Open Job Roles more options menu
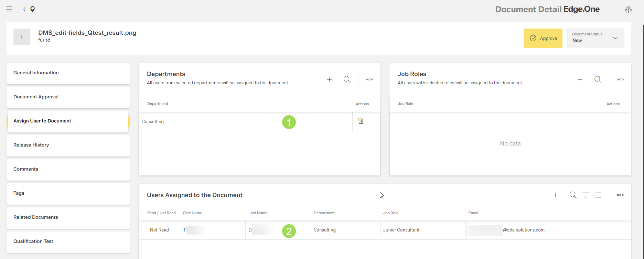 pos(620,79)
